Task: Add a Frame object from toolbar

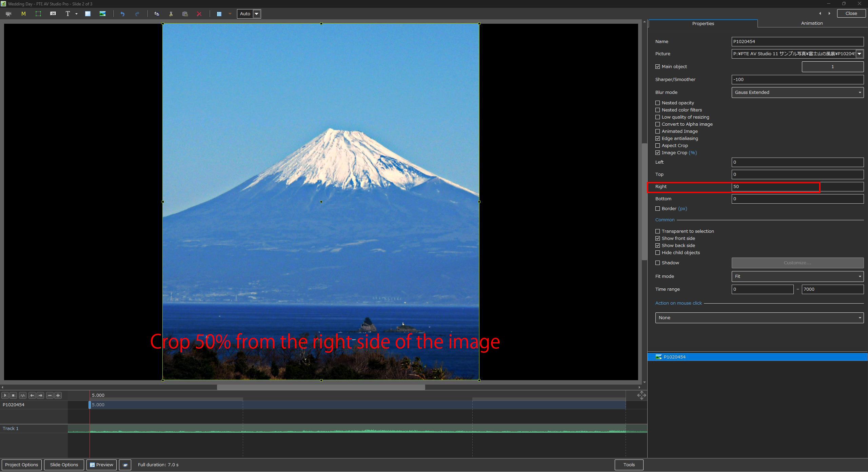Action: [x=38, y=14]
